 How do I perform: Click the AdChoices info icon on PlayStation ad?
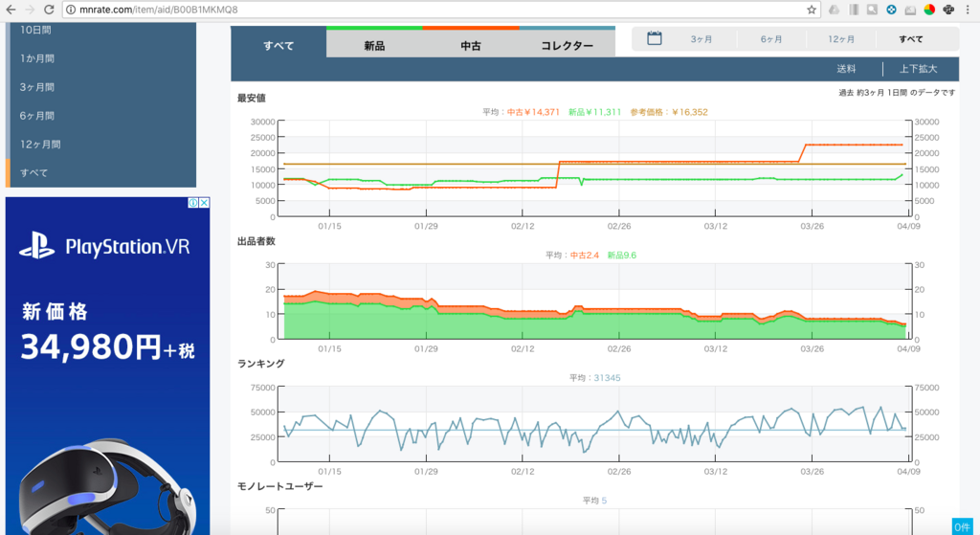tap(193, 203)
